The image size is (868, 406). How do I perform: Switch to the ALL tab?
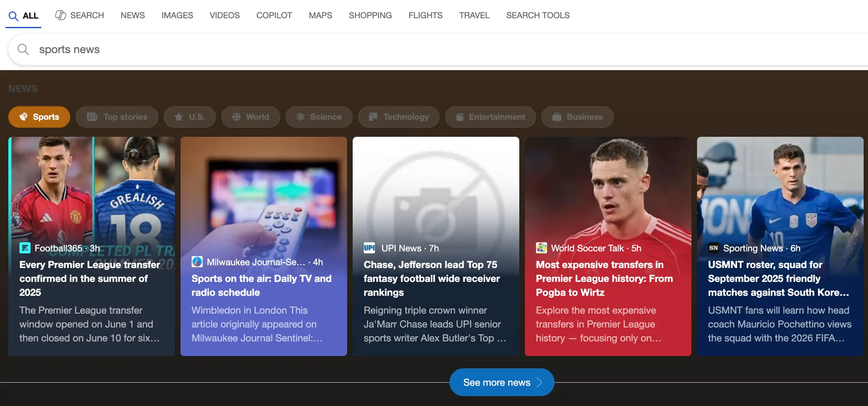(23, 16)
